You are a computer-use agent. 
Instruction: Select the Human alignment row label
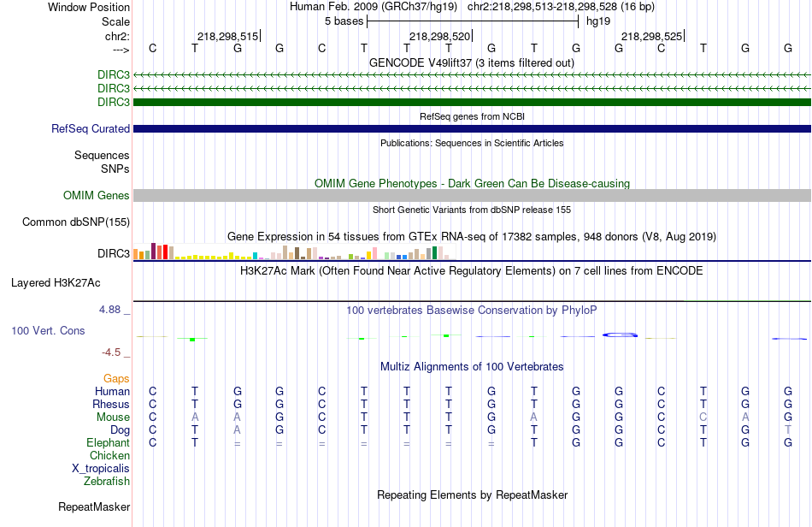(x=112, y=391)
